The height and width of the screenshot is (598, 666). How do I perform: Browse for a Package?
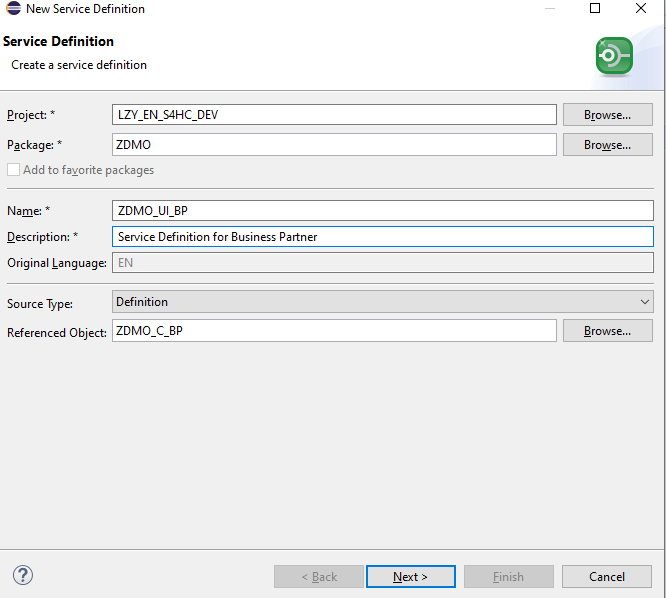click(607, 145)
